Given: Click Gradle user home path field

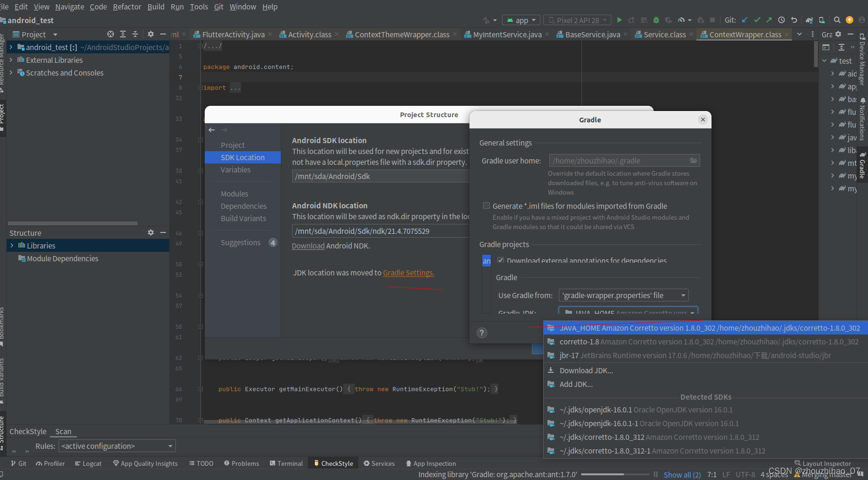Looking at the screenshot, I should pos(624,161).
